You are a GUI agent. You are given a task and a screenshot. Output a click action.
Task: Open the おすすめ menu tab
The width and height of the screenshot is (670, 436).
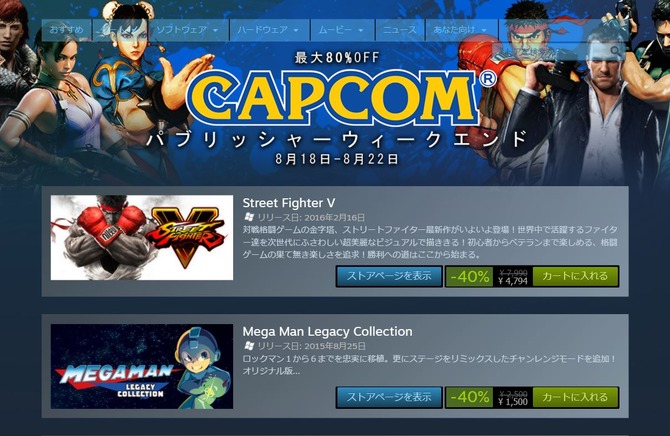click(x=67, y=30)
